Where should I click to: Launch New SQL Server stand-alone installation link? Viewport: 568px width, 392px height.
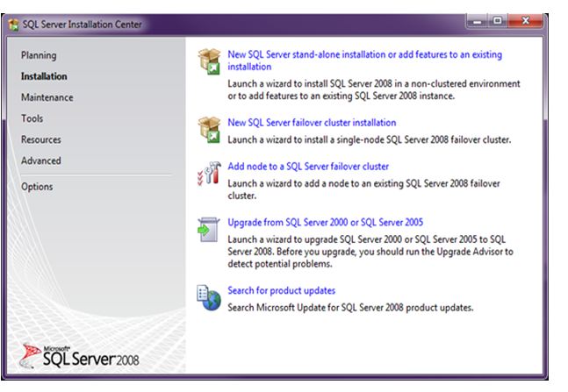365,61
